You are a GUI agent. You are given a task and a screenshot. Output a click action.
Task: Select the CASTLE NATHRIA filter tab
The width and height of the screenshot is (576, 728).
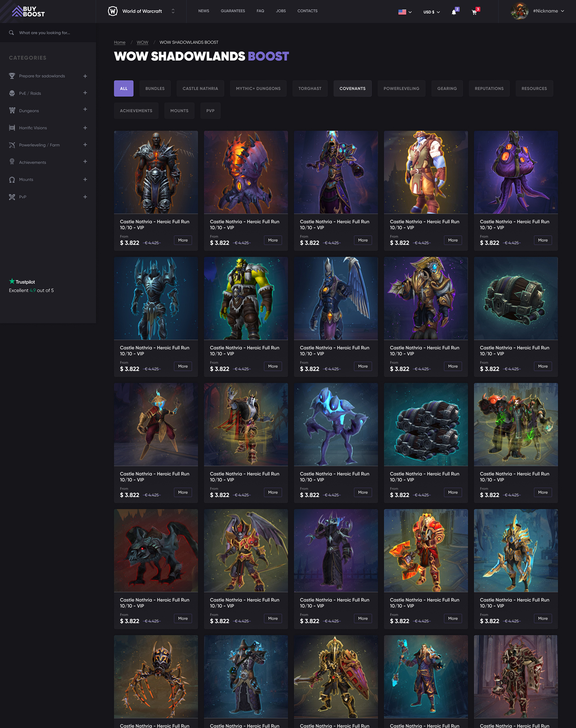point(200,88)
